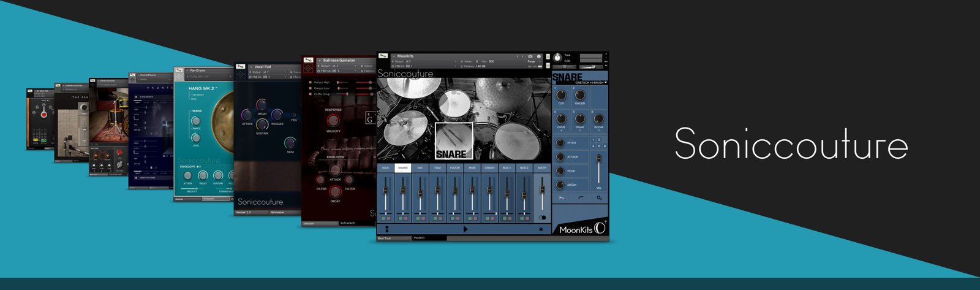Viewport: 980px width, 290px height.
Task: Select the CRASH mixer channel tab
Action: click(x=489, y=167)
